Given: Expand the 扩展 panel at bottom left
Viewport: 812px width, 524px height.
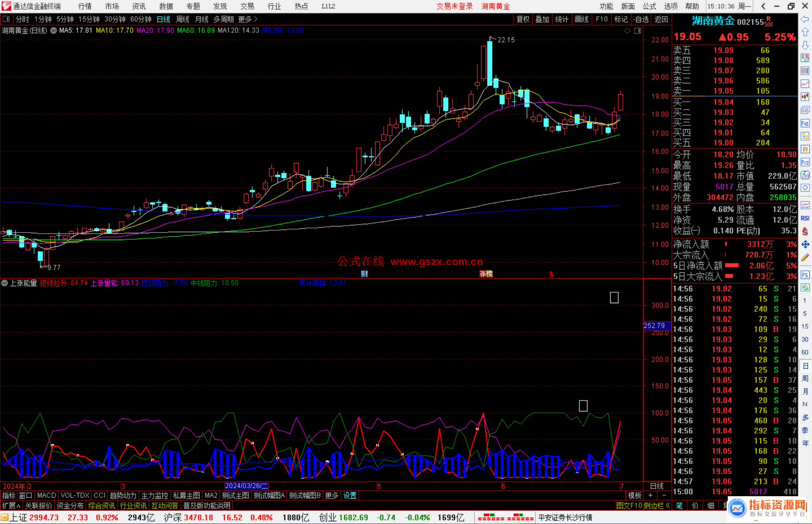Looking at the screenshot, I should click(11, 506).
